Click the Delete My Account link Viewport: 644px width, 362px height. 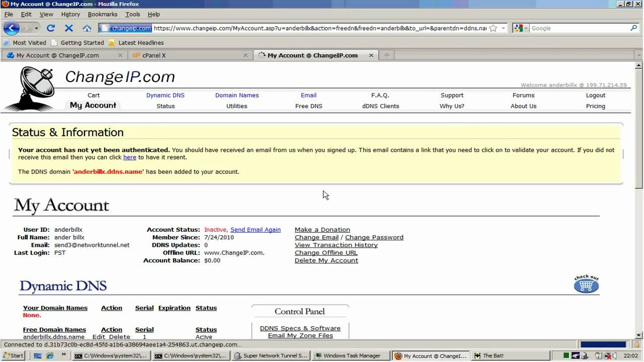point(327,260)
